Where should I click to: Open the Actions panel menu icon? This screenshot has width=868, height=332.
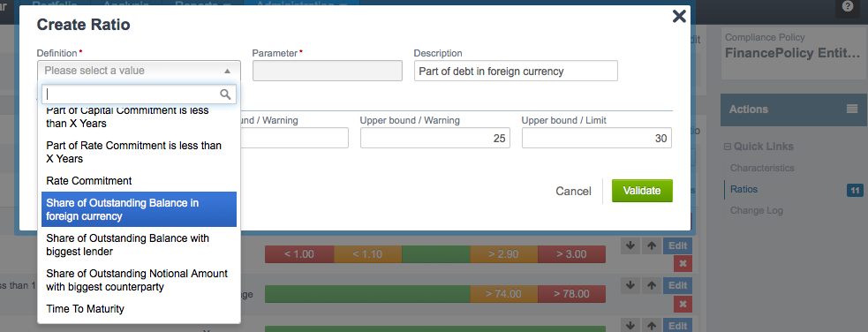click(852, 109)
